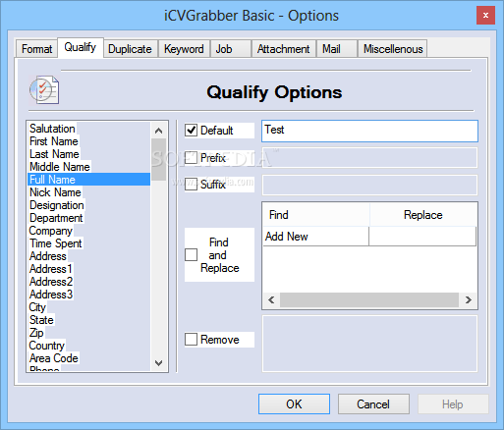
Task: Select Address1 in the field list
Action: (x=88, y=269)
